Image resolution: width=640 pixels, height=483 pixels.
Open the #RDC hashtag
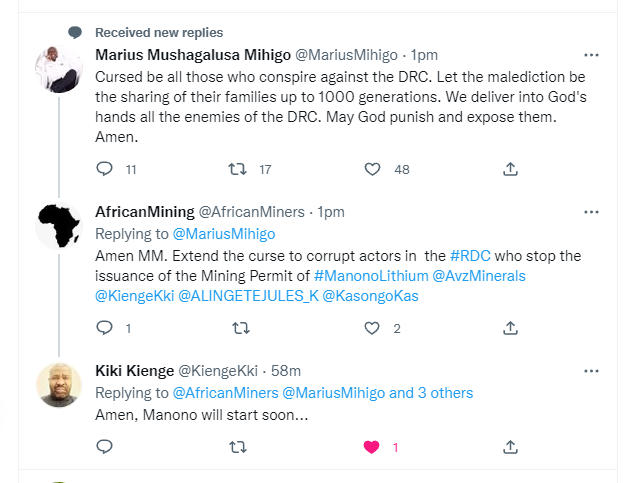[x=470, y=256]
